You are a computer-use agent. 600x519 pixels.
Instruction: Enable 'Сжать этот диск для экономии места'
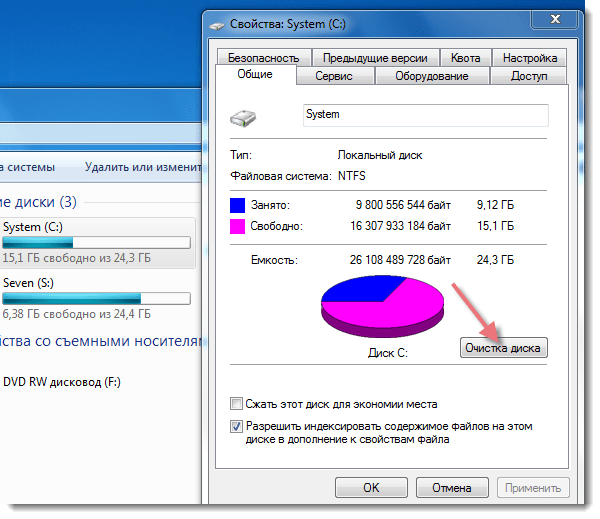236,403
